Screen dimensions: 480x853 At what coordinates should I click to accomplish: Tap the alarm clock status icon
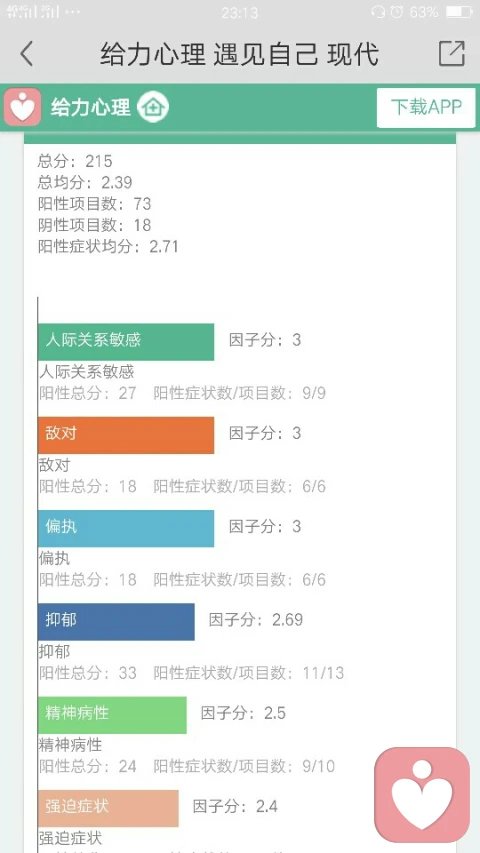[x=397, y=11]
